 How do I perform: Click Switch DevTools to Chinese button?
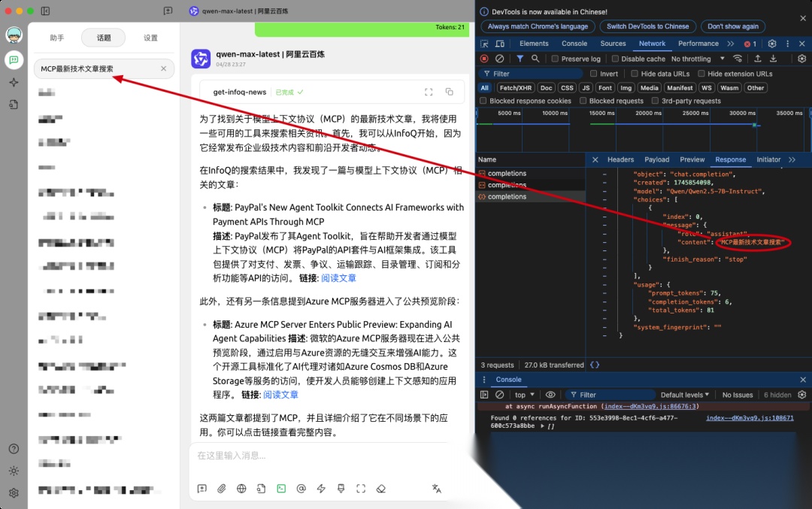click(x=648, y=26)
